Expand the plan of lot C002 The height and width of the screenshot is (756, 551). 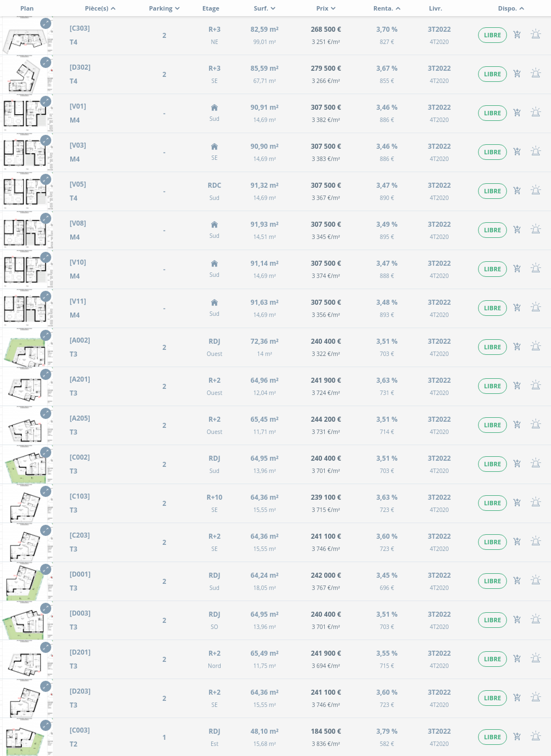click(x=46, y=452)
